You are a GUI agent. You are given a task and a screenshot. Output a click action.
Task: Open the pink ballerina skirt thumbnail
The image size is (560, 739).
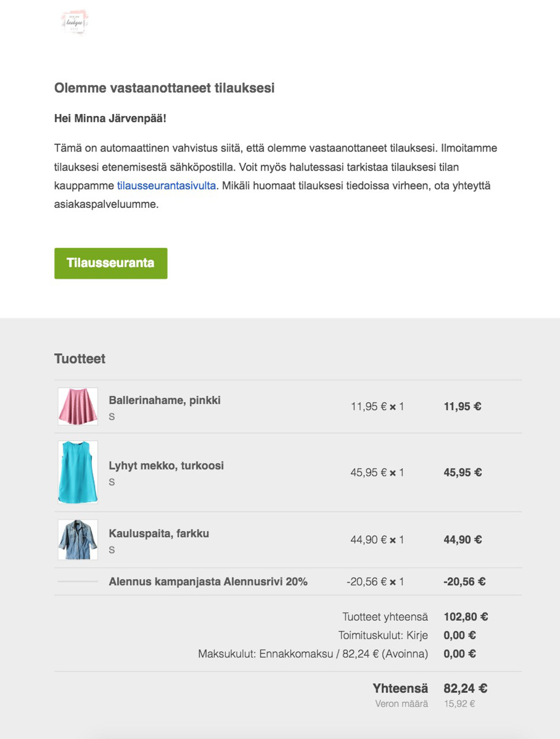click(x=78, y=406)
